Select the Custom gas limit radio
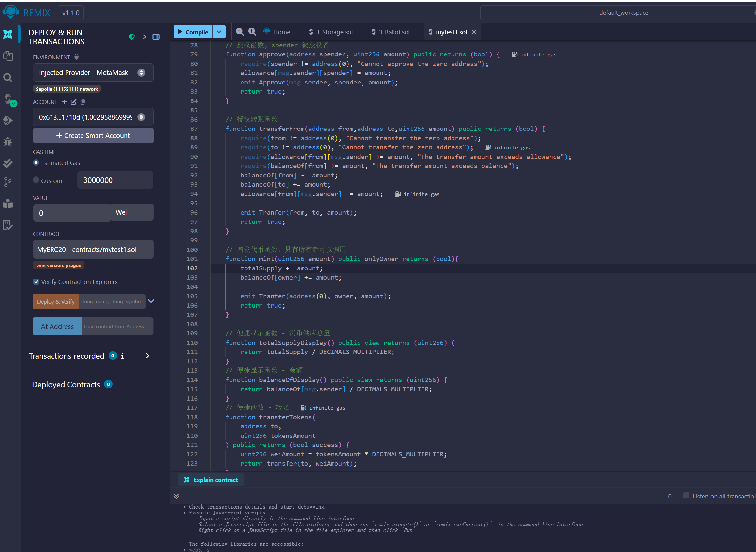756x552 pixels. (x=36, y=180)
